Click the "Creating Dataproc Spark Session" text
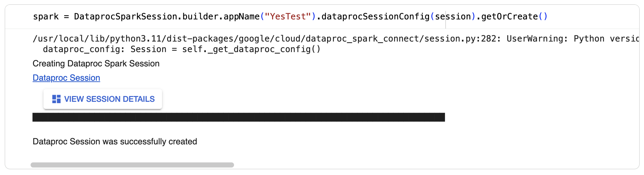644x175 pixels. 96,64
